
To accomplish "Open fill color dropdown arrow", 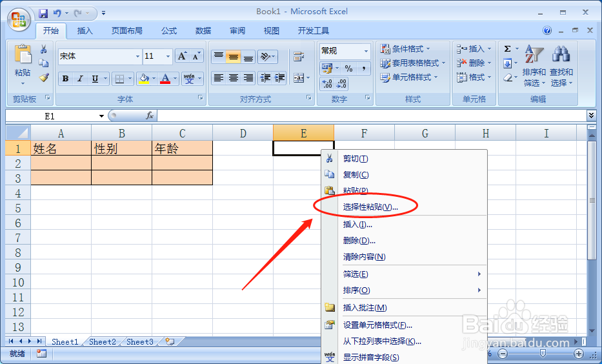I will pos(154,79).
